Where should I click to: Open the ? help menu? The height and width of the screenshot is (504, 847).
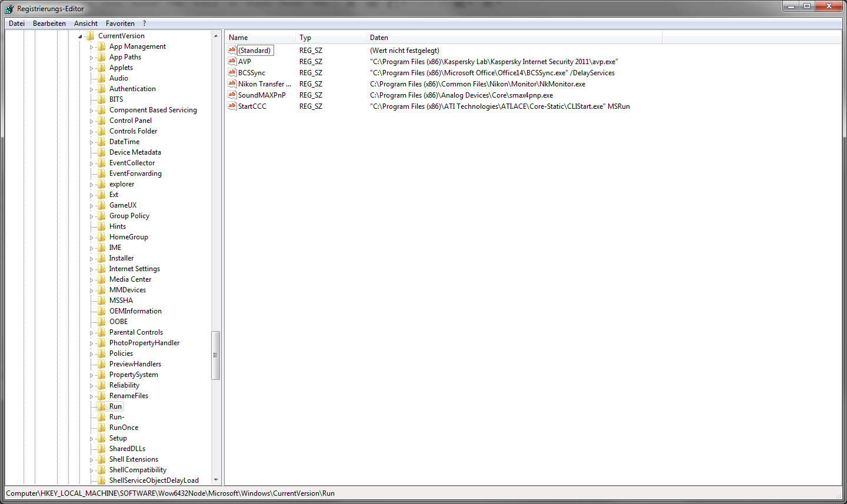144,24
